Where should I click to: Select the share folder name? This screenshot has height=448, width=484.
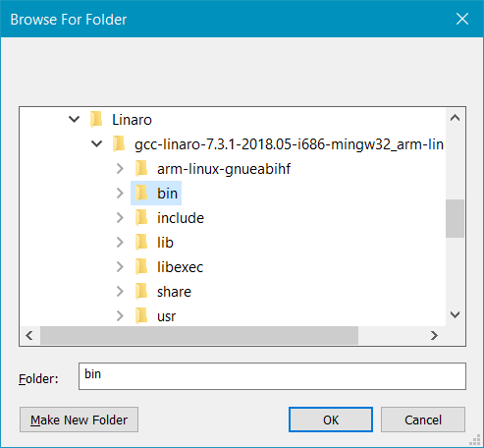coord(174,292)
